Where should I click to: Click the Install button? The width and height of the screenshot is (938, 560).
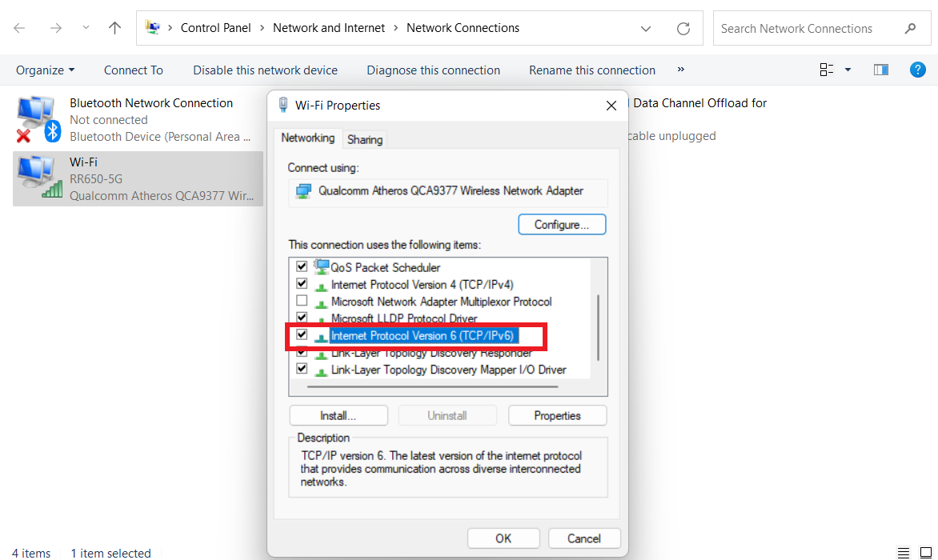(338, 415)
